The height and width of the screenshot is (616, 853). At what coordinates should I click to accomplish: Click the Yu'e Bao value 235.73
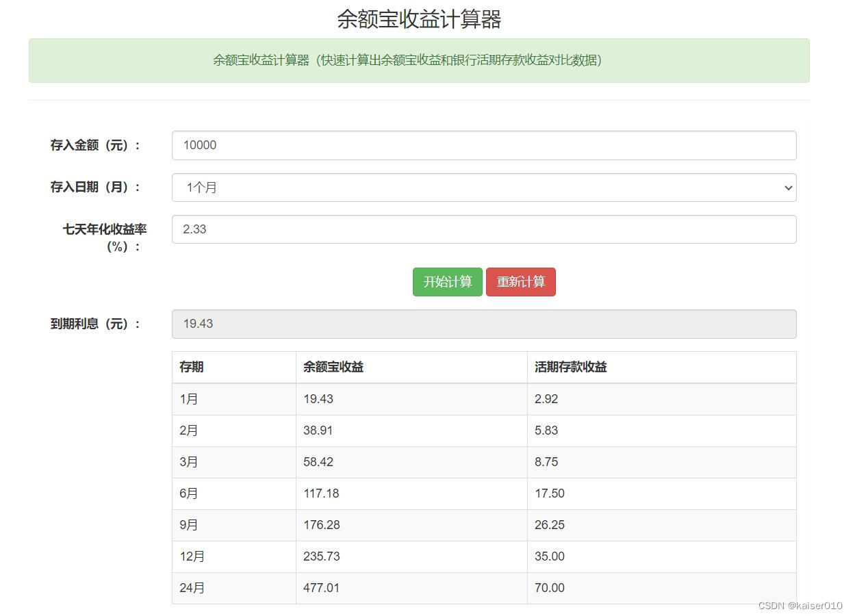pyautogui.click(x=321, y=556)
